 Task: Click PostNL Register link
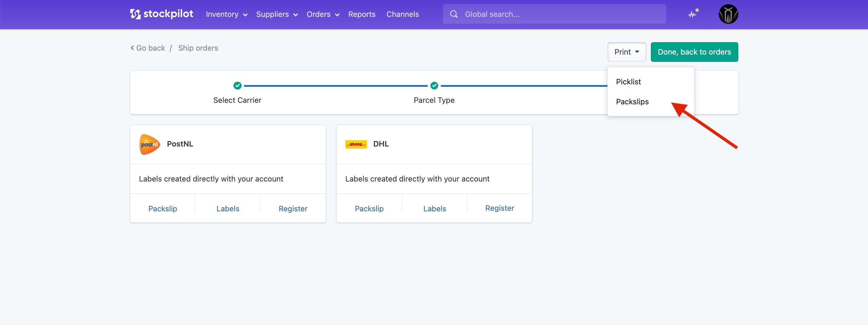[293, 208]
